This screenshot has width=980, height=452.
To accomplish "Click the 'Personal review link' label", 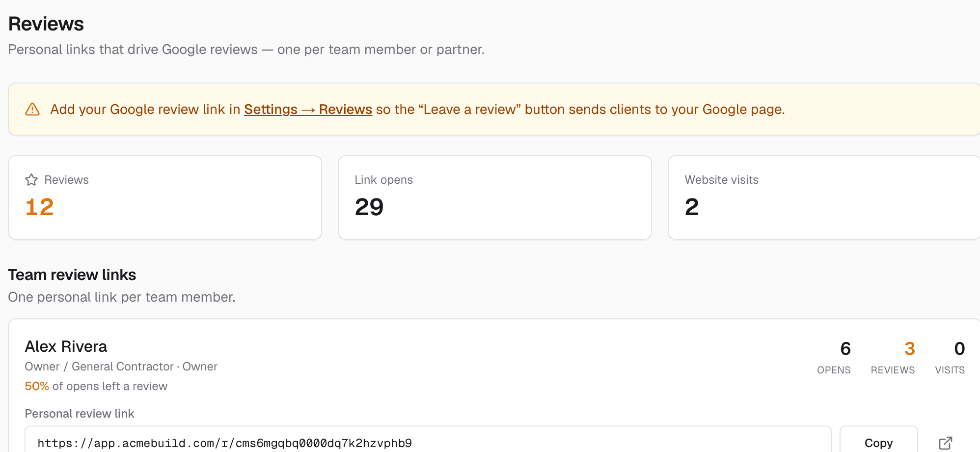I will [80, 414].
